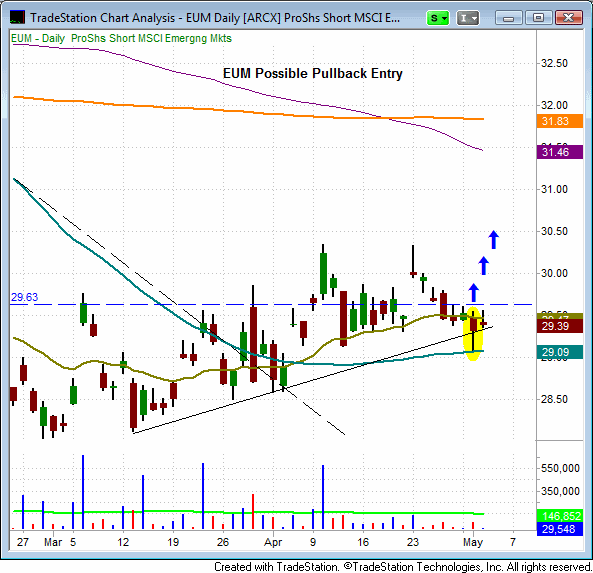Click the green 146,852 volume average label

[559, 516]
